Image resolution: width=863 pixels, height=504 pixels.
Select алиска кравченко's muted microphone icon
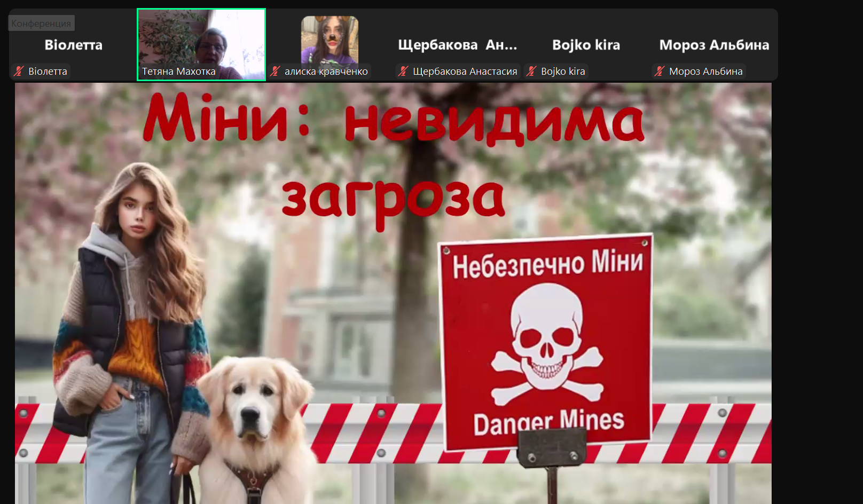tap(276, 71)
